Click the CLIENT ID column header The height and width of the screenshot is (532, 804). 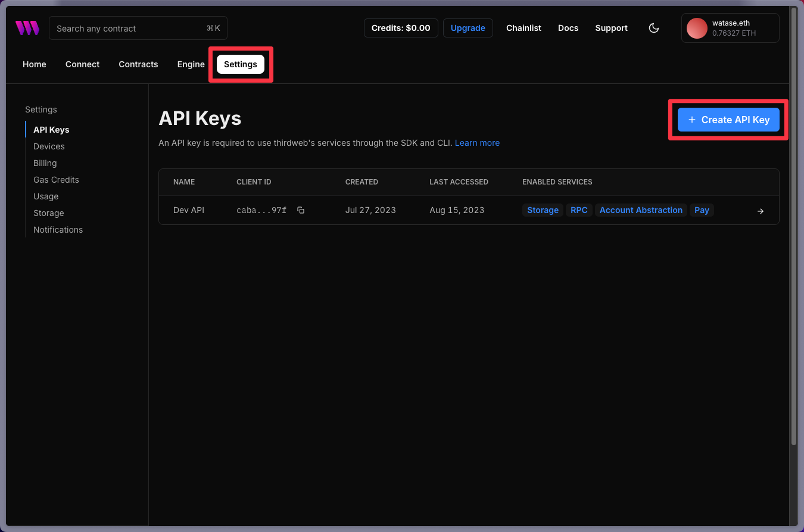pyautogui.click(x=254, y=182)
